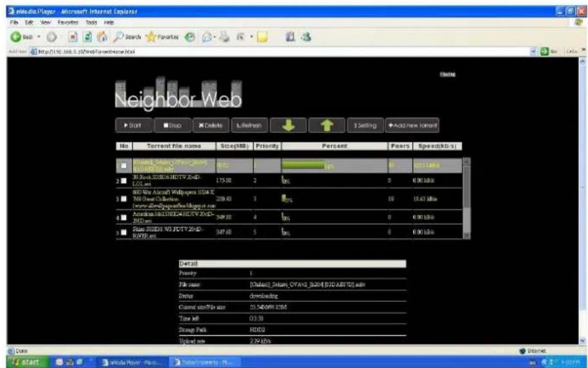Click the page icon in the address bar

(x=33, y=52)
